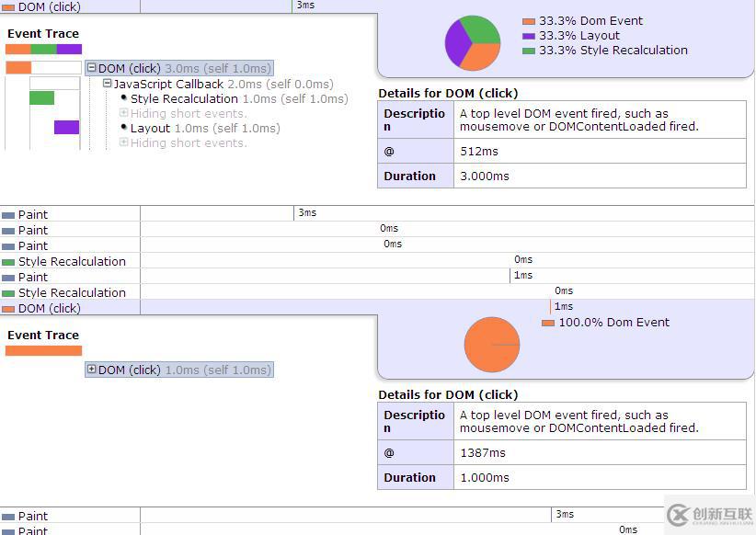
Task: Click green slice of the three-color pie chart
Action: pos(482,28)
